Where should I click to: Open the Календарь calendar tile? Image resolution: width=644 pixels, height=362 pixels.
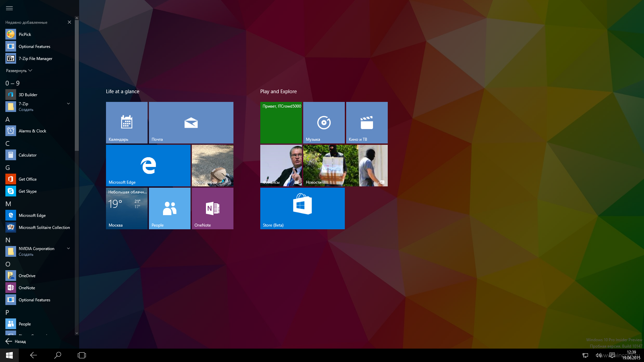[x=127, y=123]
